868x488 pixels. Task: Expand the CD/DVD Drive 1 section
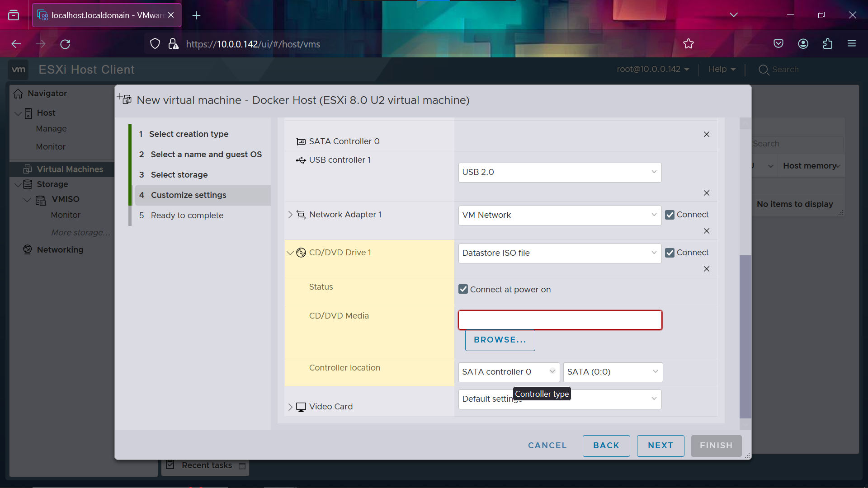point(290,253)
